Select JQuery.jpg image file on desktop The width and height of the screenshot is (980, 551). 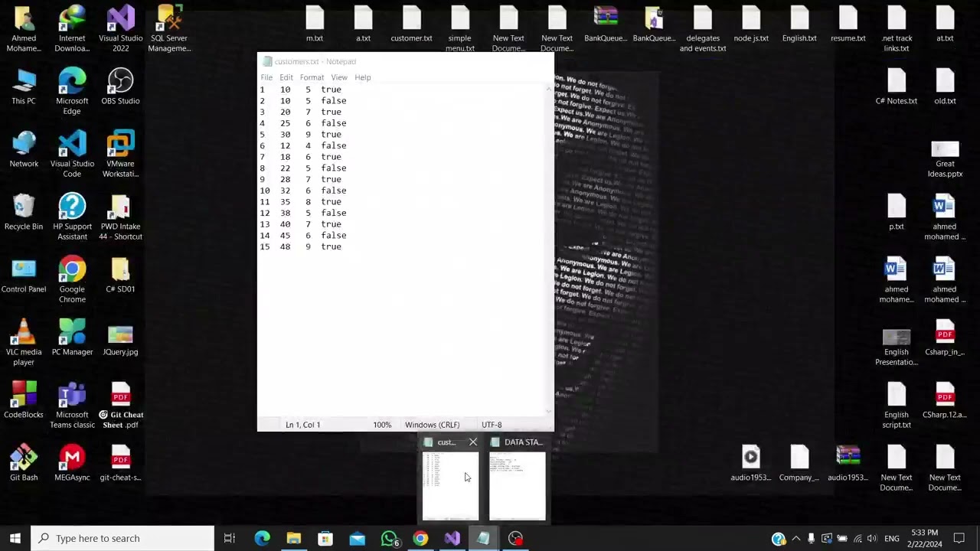(x=120, y=337)
